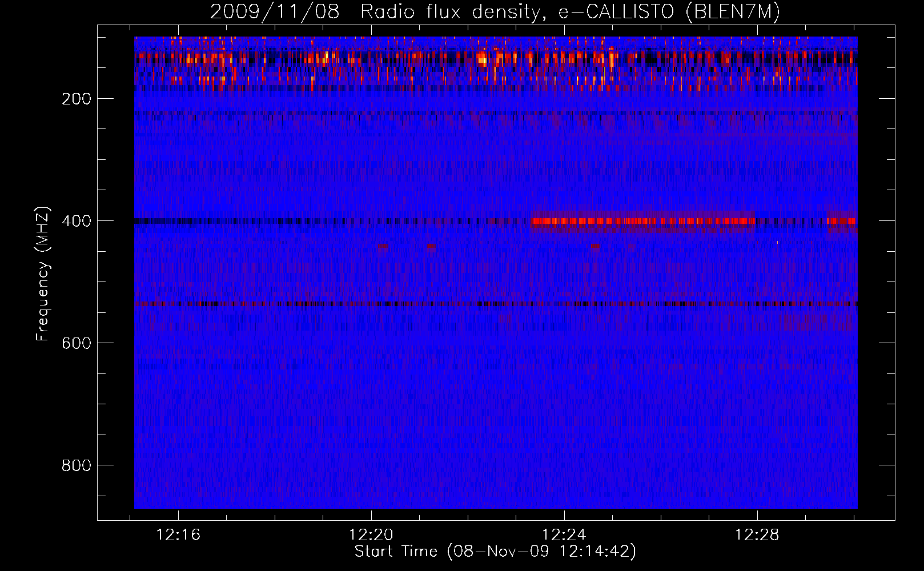Click the '12:20' time axis label
Image resolution: width=924 pixels, height=571 pixels.
point(371,535)
